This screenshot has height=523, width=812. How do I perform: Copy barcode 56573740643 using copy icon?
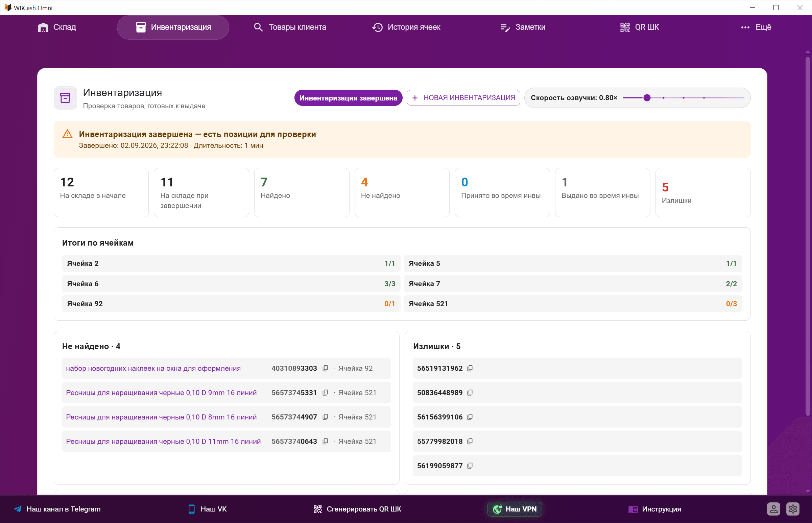(325, 441)
